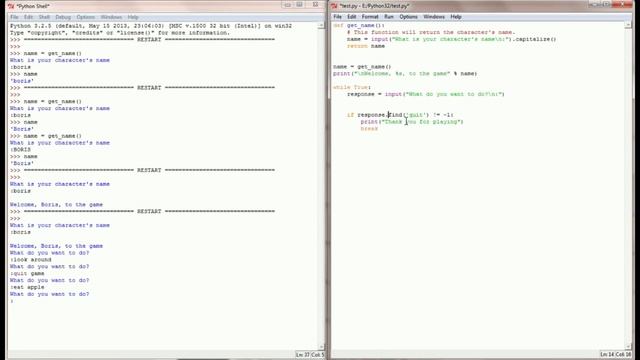Click 'if response.find' line in editor
The height and width of the screenshot is (360, 640).
(x=400, y=115)
